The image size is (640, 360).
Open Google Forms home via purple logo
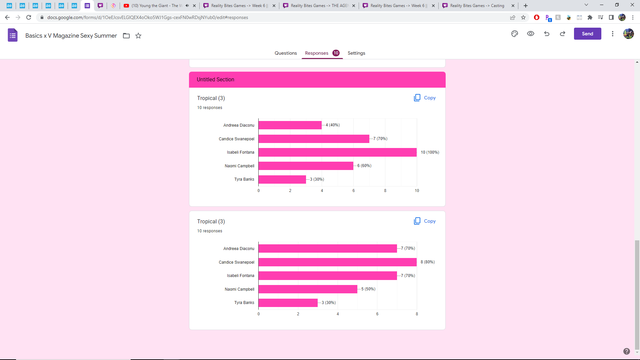pos(13,36)
